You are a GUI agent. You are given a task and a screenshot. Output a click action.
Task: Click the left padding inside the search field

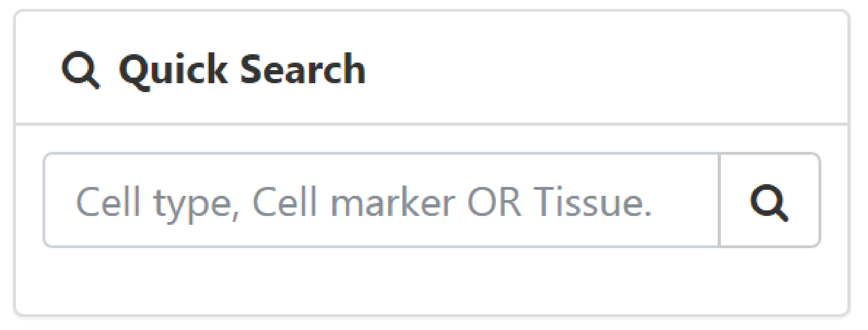(59, 200)
